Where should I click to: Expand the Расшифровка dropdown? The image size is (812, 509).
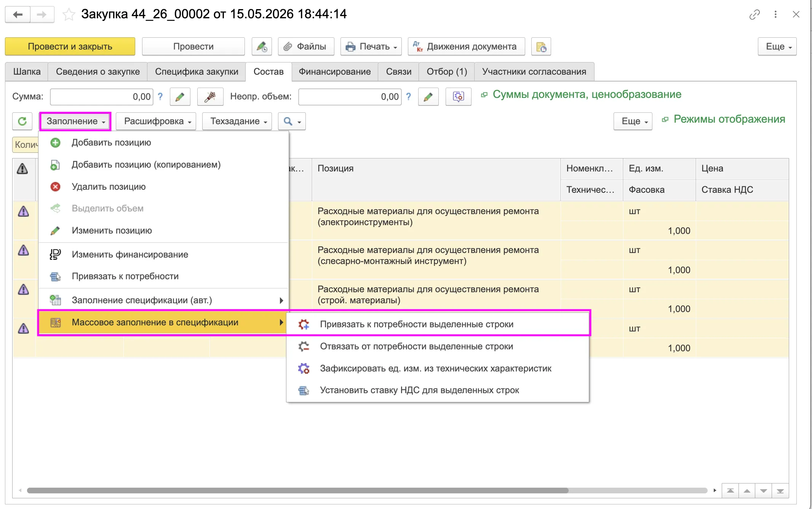coord(156,121)
